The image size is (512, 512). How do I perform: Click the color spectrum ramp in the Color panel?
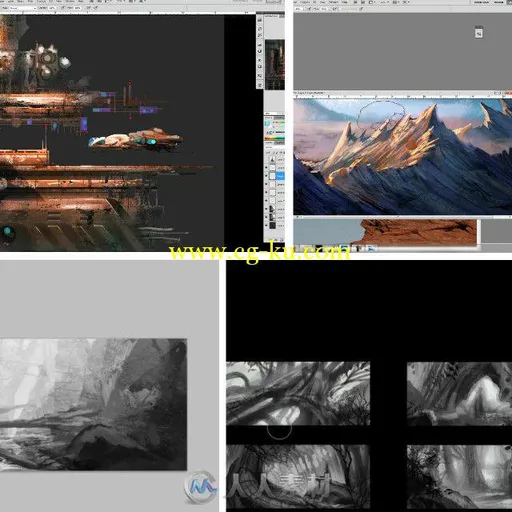275,138
